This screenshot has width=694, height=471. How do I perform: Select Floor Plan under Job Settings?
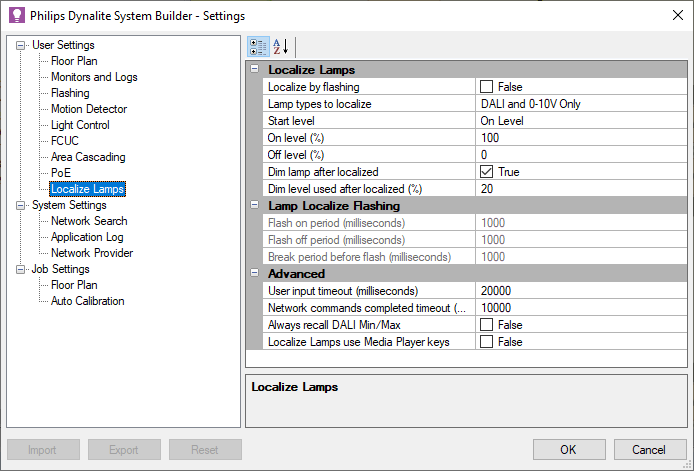[x=74, y=285]
